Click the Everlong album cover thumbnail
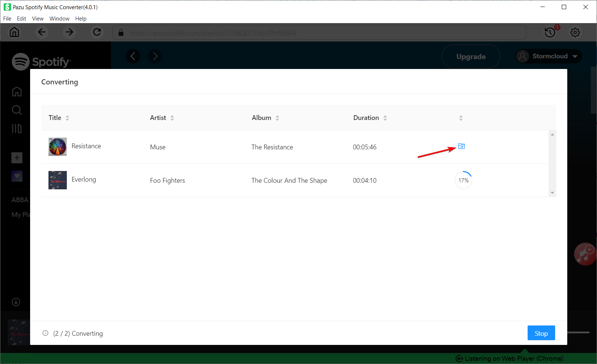Screen dimensions: 597x364 pos(58,180)
